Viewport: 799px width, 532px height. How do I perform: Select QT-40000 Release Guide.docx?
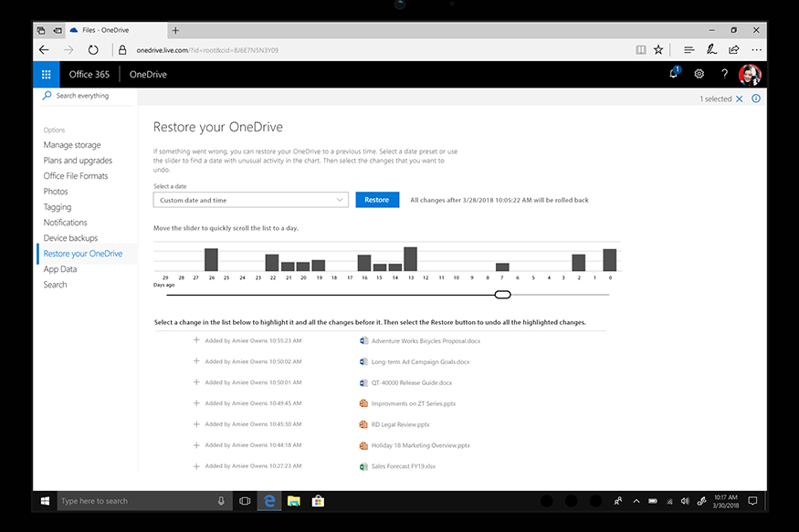tap(412, 383)
